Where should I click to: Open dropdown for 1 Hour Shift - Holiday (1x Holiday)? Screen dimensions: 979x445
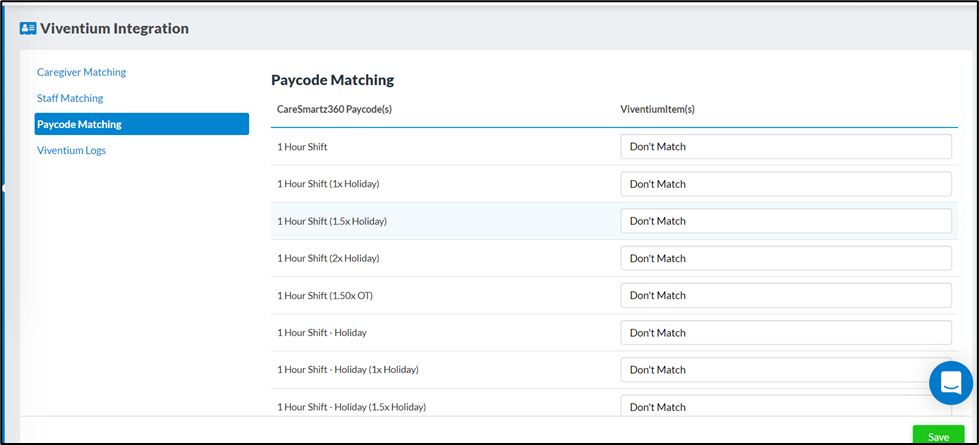tap(785, 369)
